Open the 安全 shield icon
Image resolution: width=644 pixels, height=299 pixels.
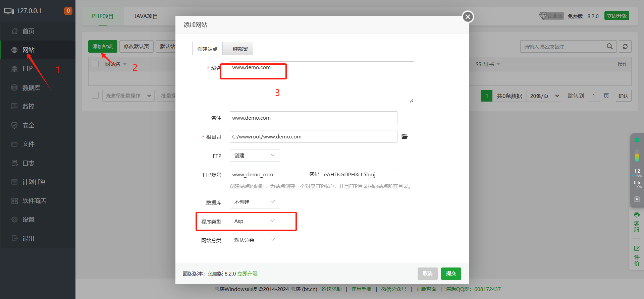pyautogui.click(x=14, y=125)
